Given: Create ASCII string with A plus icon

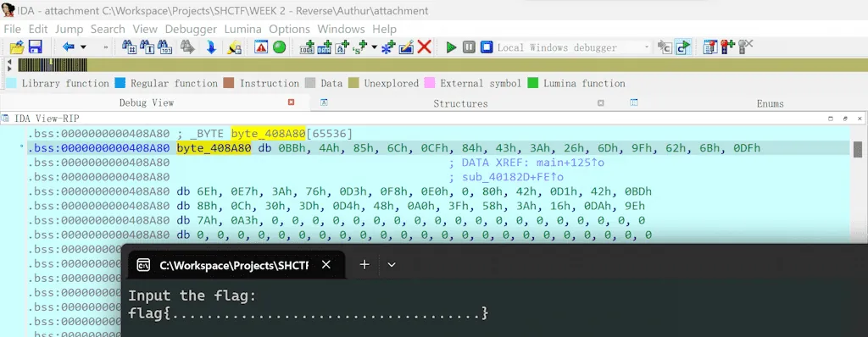Looking at the screenshot, I should pos(342,47).
